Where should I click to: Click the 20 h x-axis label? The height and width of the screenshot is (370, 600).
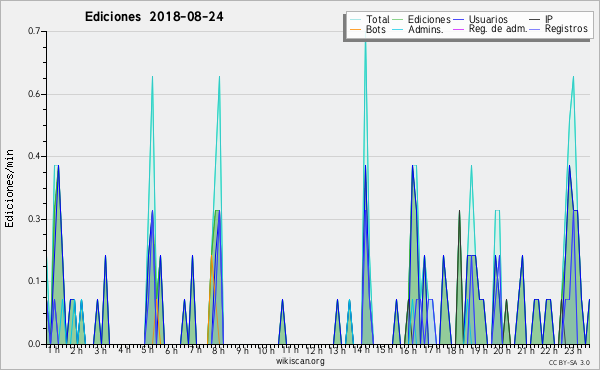coord(502,350)
